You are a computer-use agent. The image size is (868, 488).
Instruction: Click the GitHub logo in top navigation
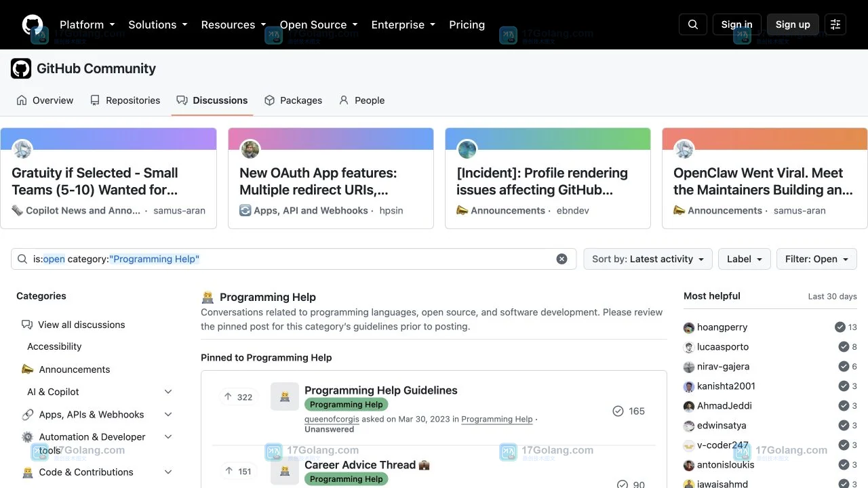(33, 24)
